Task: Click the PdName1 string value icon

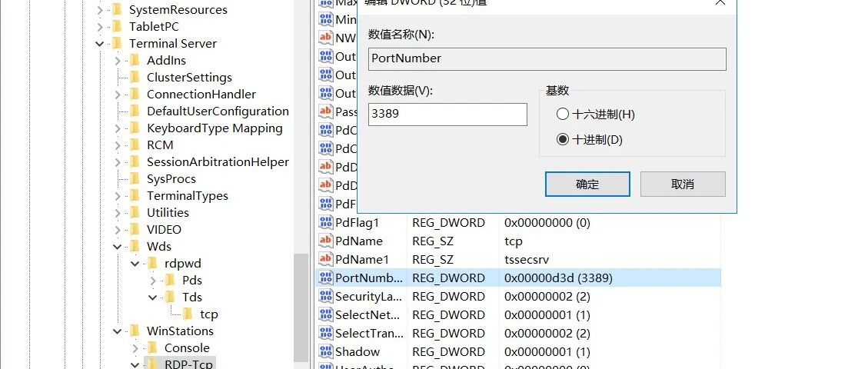Action: tap(325, 260)
